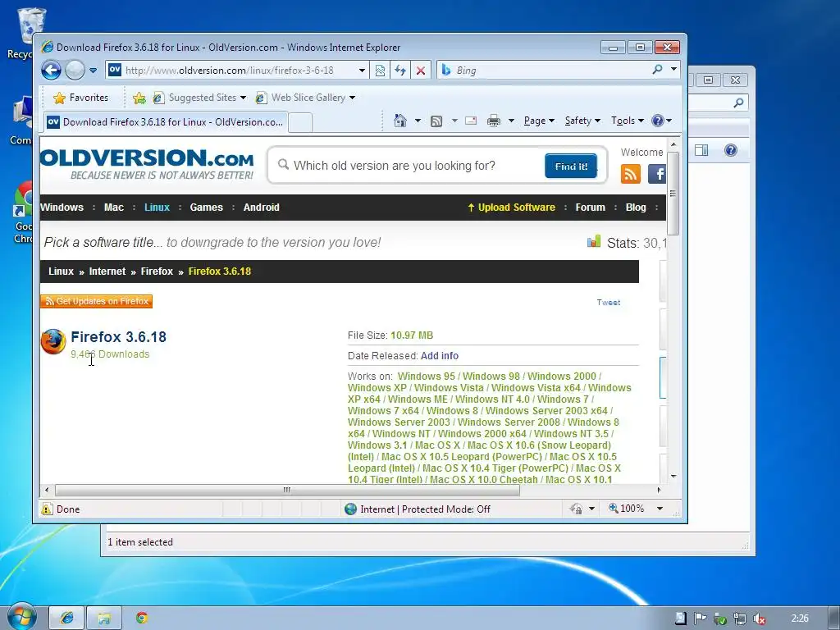This screenshot has width=840, height=630.
Task: Click Internet Explorer taskbar icon
Action: coord(67,619)
